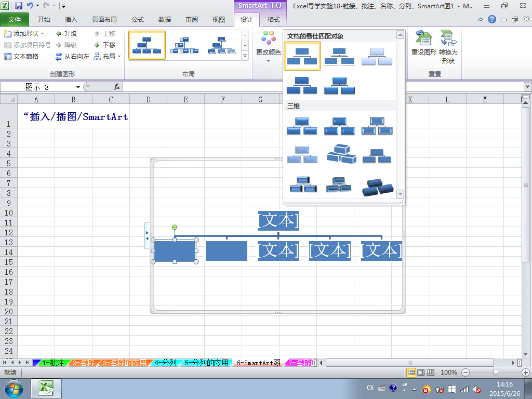Select the second best-match SmartArt style
Image resolution: width=532 pixels, height=399 pixels.
point(339,56)
